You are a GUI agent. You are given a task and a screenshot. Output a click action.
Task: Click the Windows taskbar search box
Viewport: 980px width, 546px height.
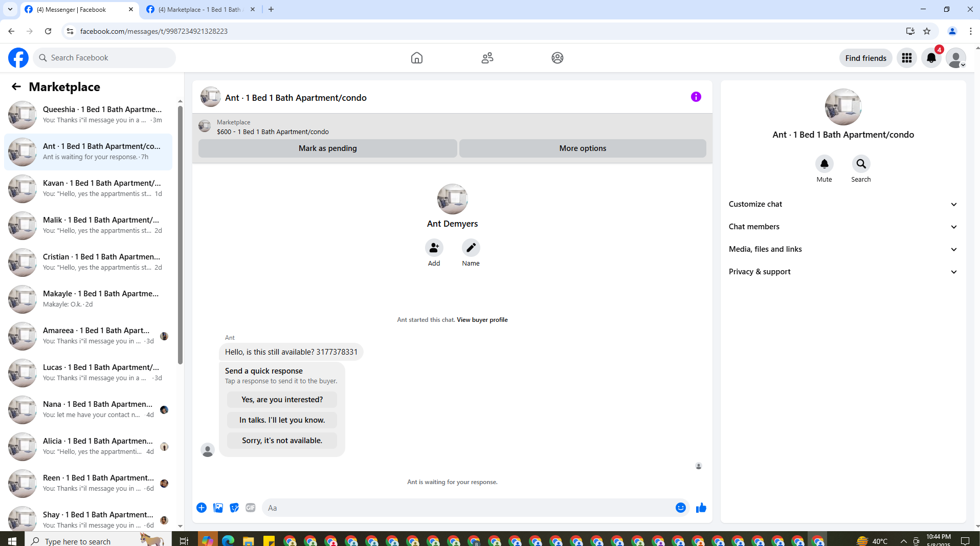[x=97, y=541]
